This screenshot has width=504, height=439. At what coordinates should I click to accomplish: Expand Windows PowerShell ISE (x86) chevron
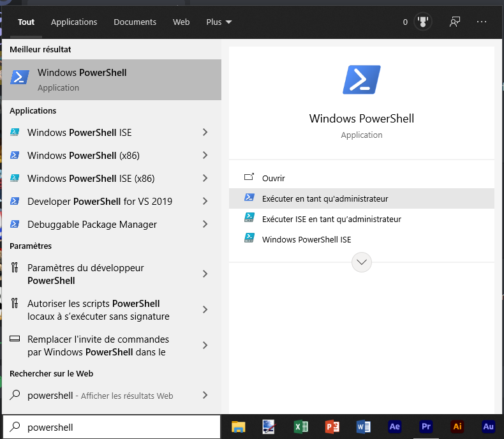pyautogui.click(x=205, y=179)
